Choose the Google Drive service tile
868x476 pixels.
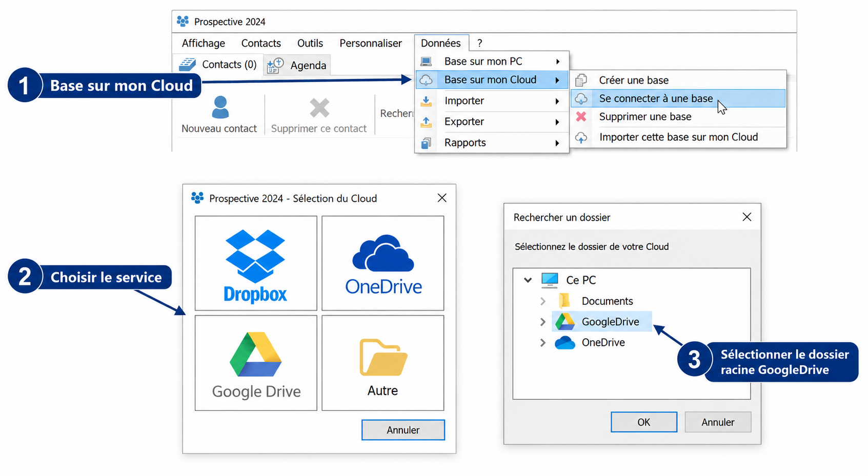click(256, 363)
